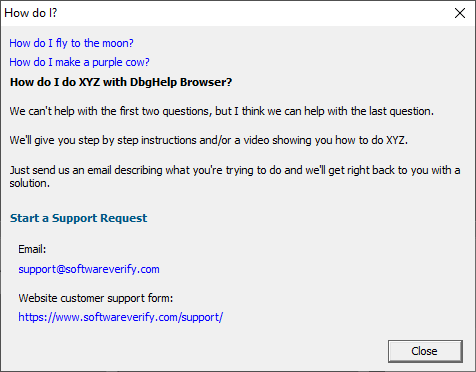
Task: Visit the softwareverify.com/support/ web link
Action: [121, 317]
